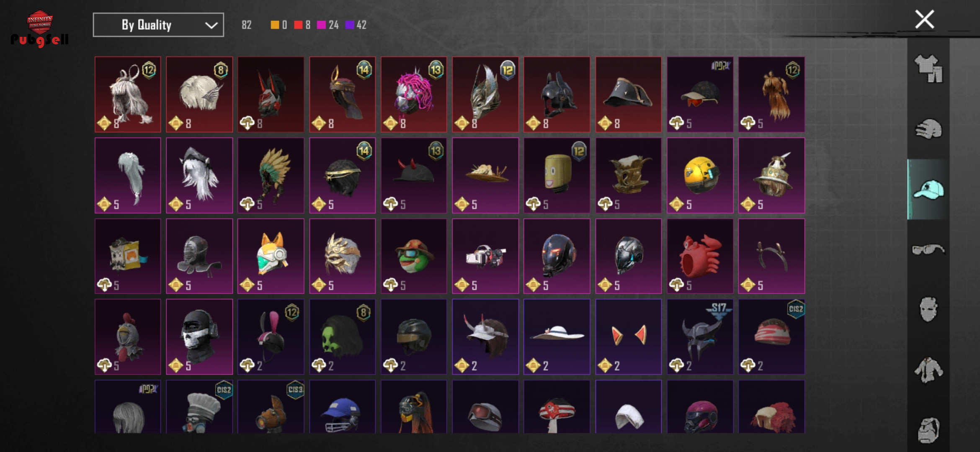This screenshot has height=452, width=980.
Task: Click the pink quality color indicator
Action: click(x=321, y=25)
